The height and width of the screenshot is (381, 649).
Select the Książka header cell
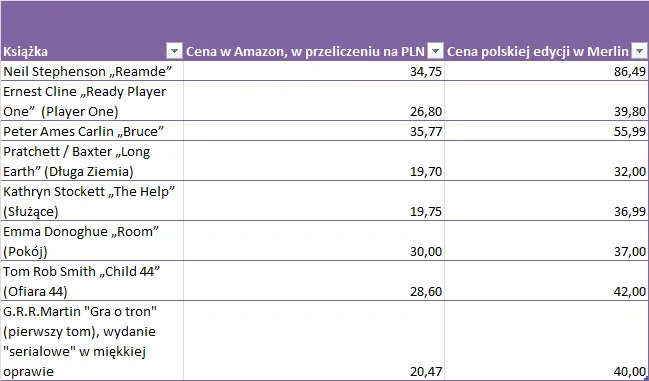[92, 31]
